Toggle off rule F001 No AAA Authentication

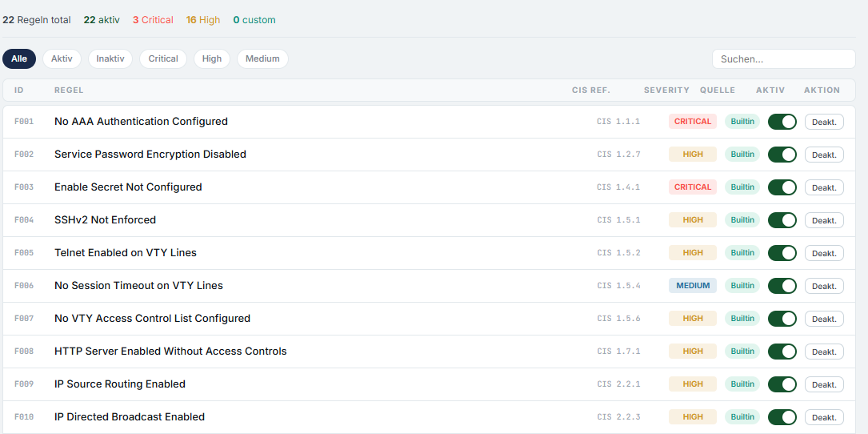(x=782, y=122)
